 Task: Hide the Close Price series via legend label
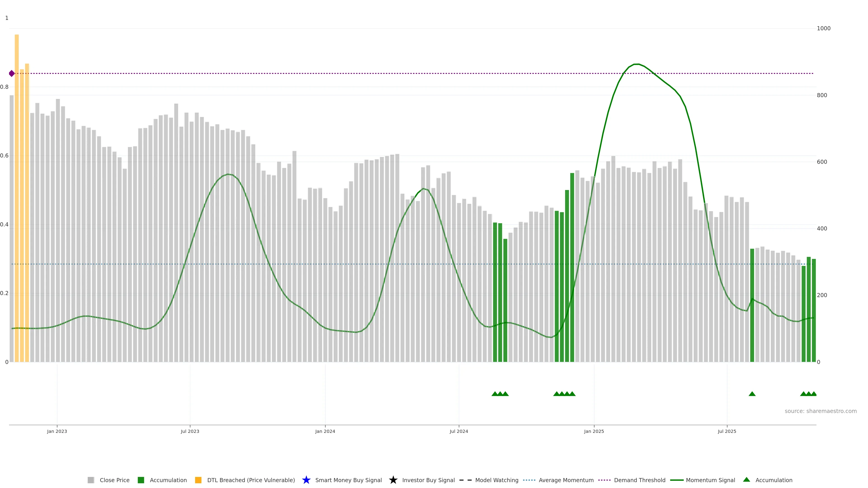pos(115,480)
